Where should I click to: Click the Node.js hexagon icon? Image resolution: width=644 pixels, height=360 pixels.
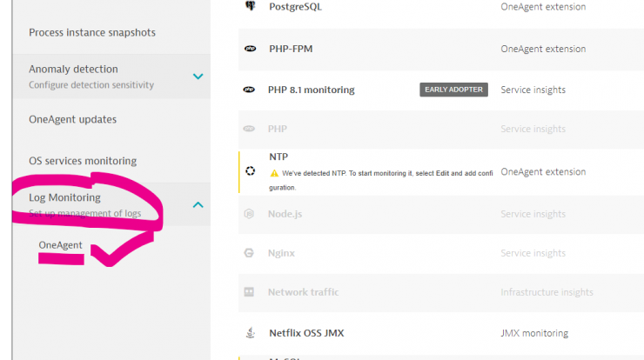[x=249, y=214]
